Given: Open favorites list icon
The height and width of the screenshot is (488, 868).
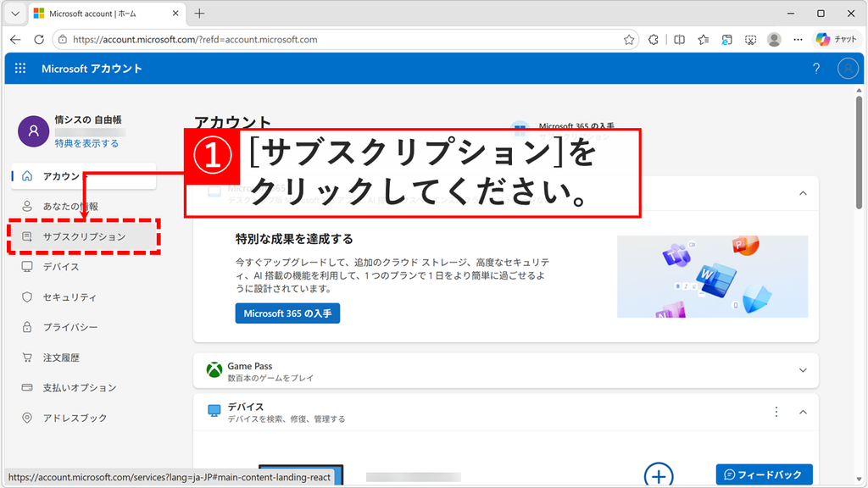Looking at the screenshot, I should click(703, 39).
